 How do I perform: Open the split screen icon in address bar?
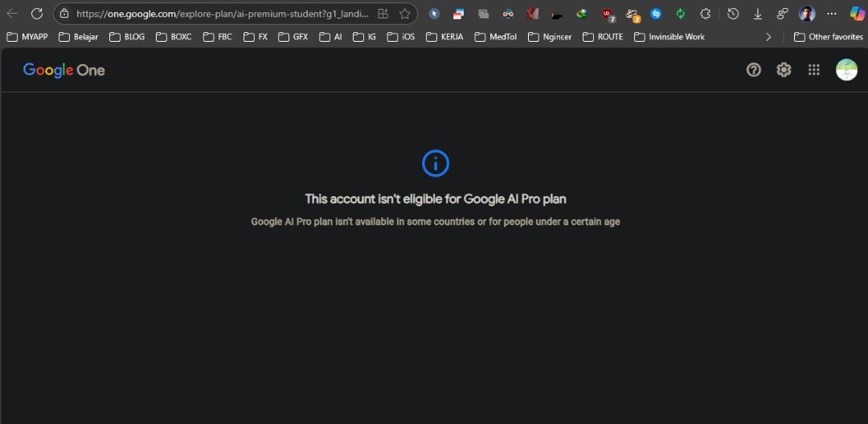[x=383, y=14]
